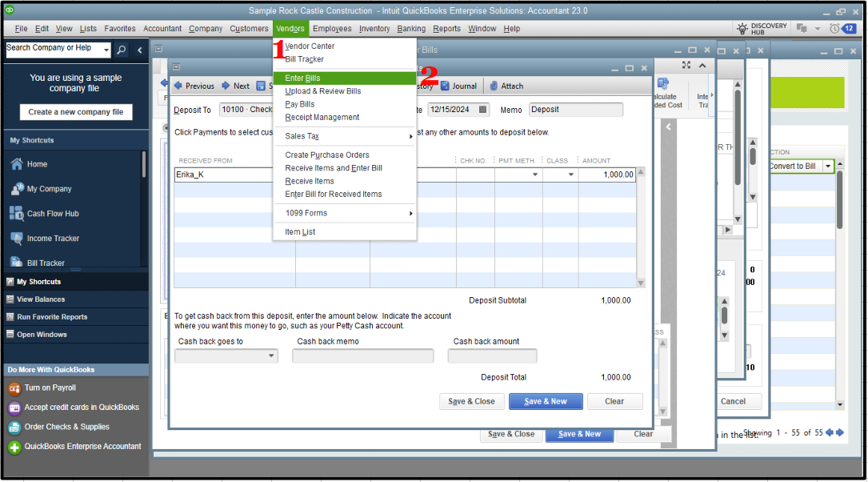Screen dimensions: 868x482
Task: Open Bill Tracker in the left sidebar
Action: click(x=46, y=263)
